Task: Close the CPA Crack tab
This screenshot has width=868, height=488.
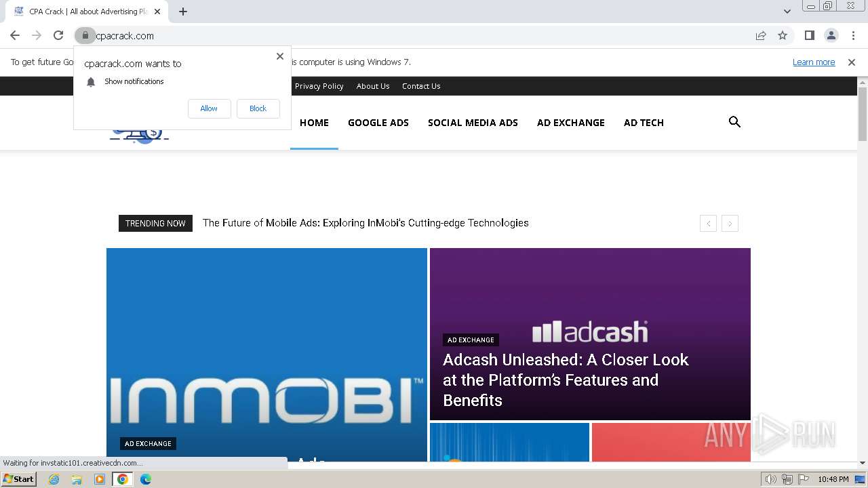Action: [x=157, y=12]
